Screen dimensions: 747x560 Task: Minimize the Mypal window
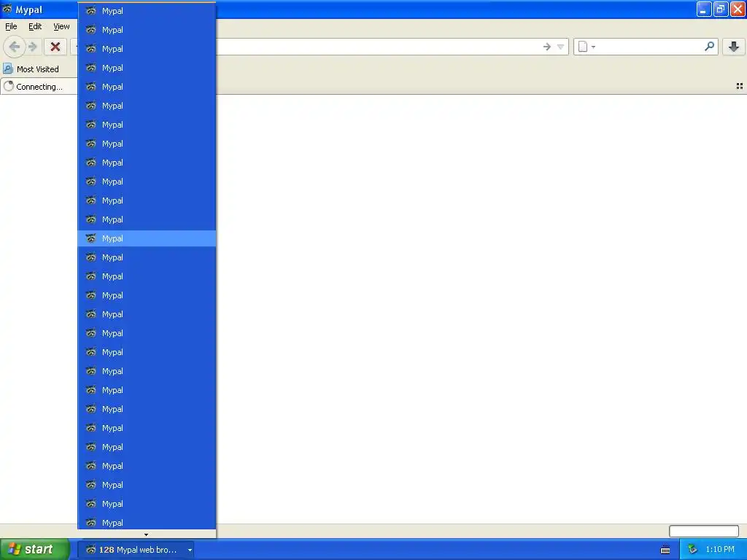point(704,9)
